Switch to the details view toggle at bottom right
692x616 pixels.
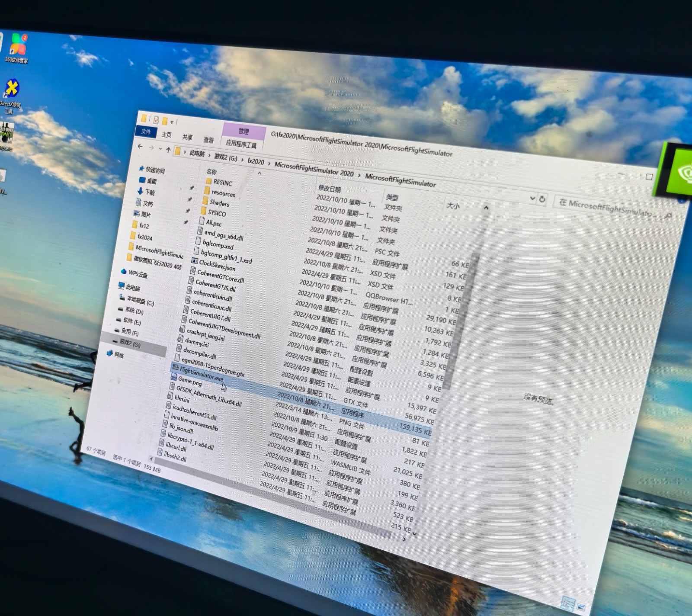568,603
